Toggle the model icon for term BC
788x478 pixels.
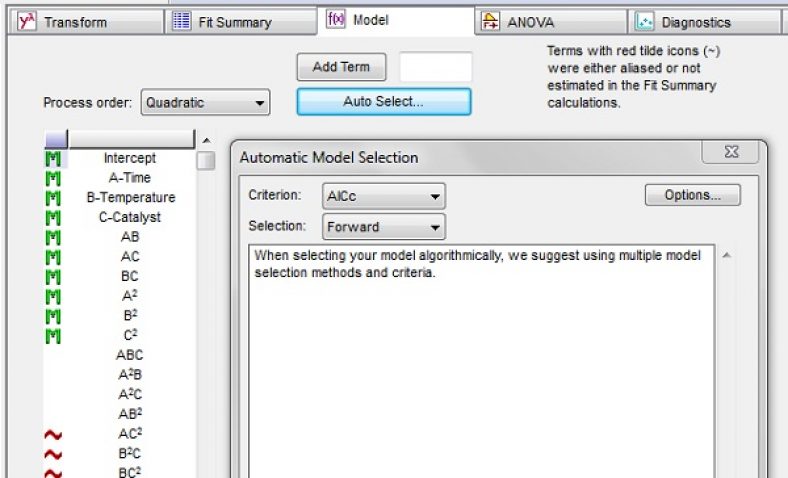tap(53, 276)
